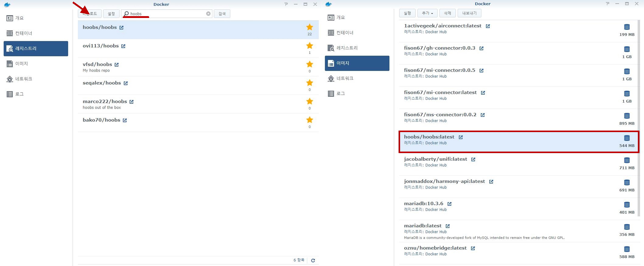Image resolution: width=644 pixels, height=266 pixels.
Task: Open external link icon for bako70/hoobs
Action: click(125, 121)
